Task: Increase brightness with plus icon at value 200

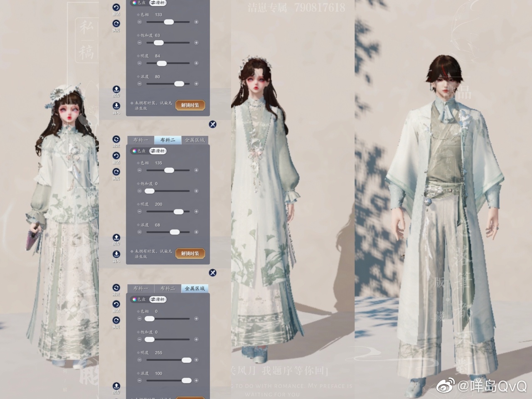Action: [x=196, y=212]
